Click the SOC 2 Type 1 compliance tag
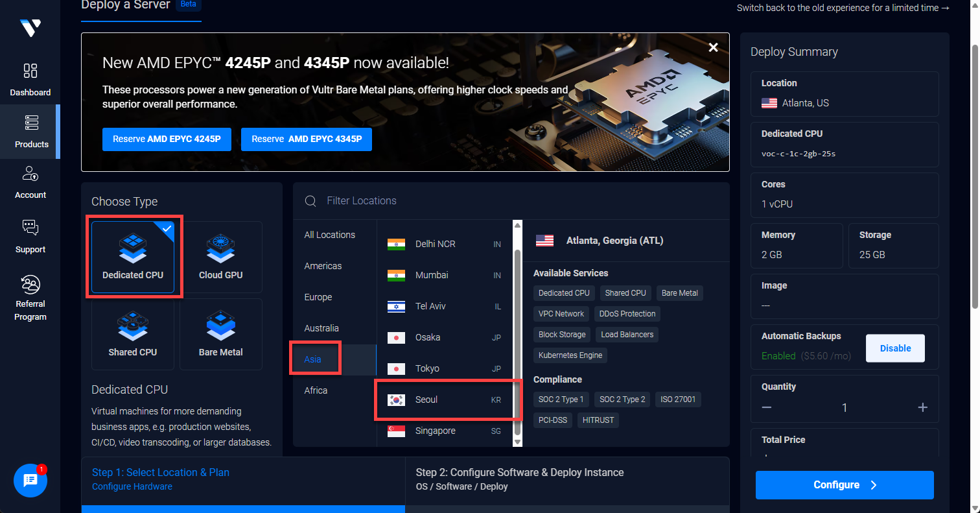Viewport: 980px width, 513px height. (x=561, y=400)
